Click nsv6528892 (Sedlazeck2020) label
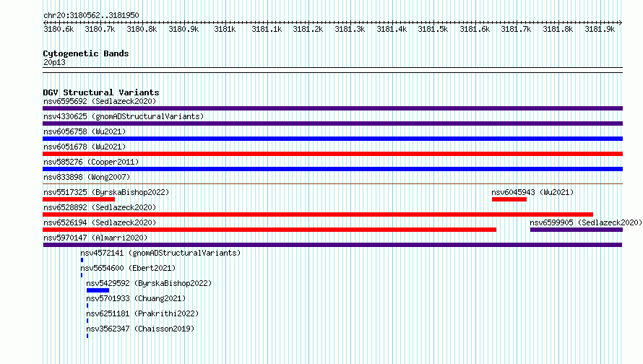The height and width of the screenshot is (364, 643). coord(100,207)
